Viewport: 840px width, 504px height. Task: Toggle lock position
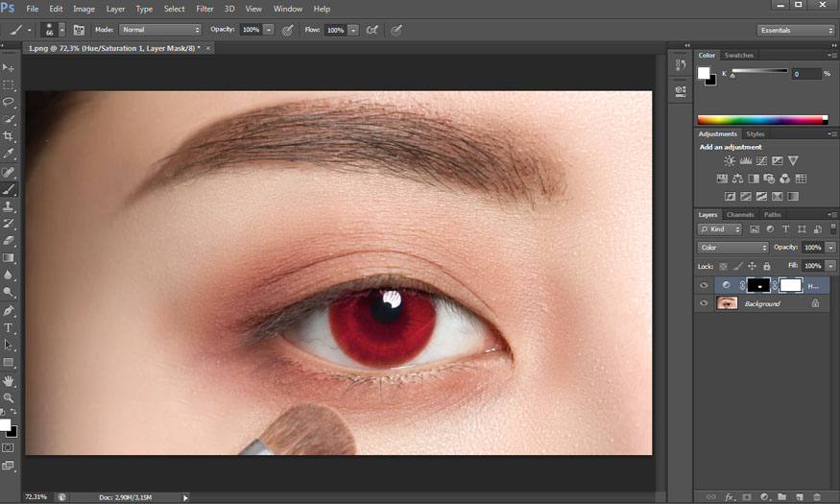coord(752,266)
